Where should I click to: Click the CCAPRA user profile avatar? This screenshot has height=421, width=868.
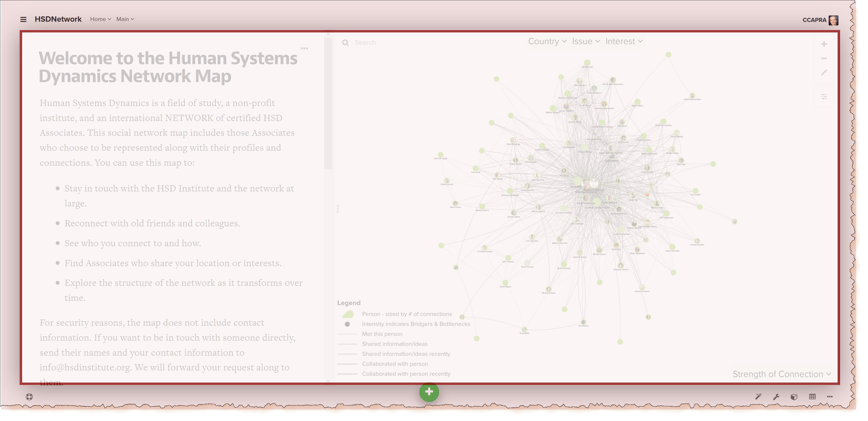click(x=833, y=20)
